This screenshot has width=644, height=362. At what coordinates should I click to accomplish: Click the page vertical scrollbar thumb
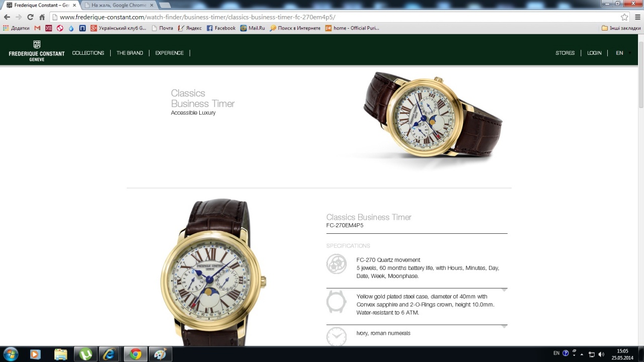(x=640, y=74)
